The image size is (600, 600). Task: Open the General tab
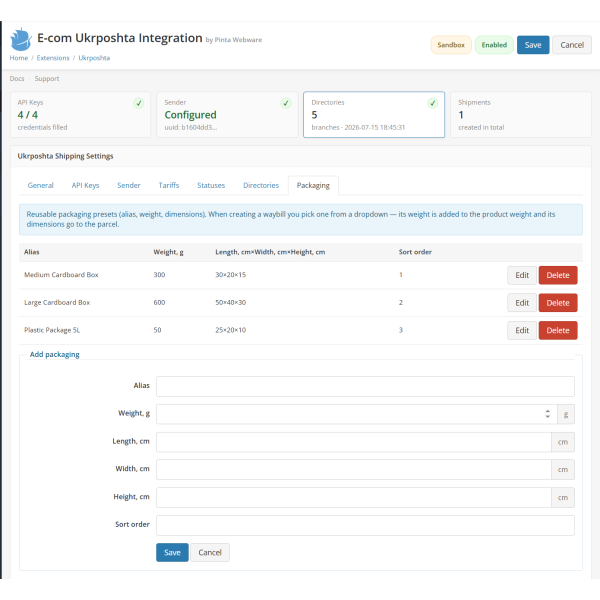(x=41, y=185)
